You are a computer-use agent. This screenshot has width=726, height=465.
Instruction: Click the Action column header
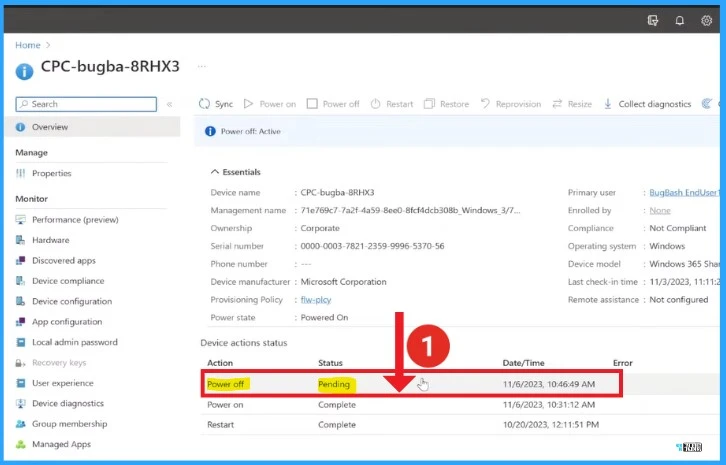[220, 363]
